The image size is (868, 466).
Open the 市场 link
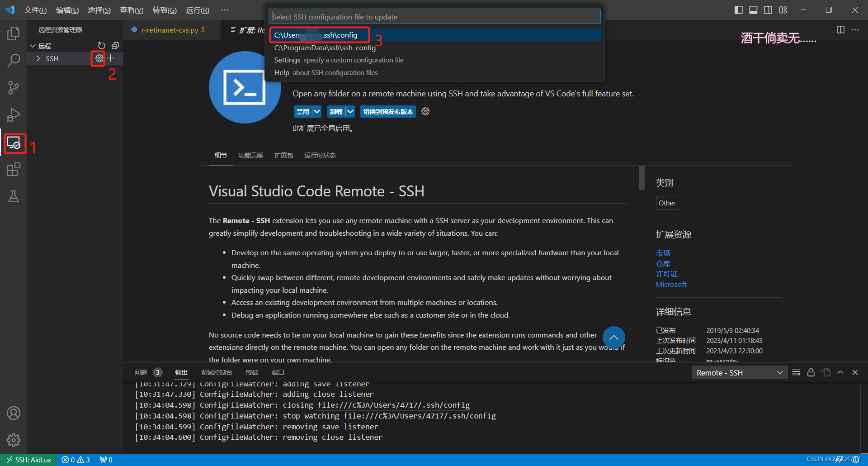[663, 253]
